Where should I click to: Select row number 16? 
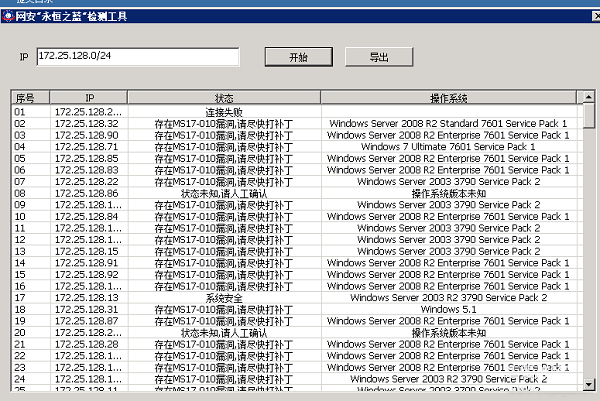20,286
